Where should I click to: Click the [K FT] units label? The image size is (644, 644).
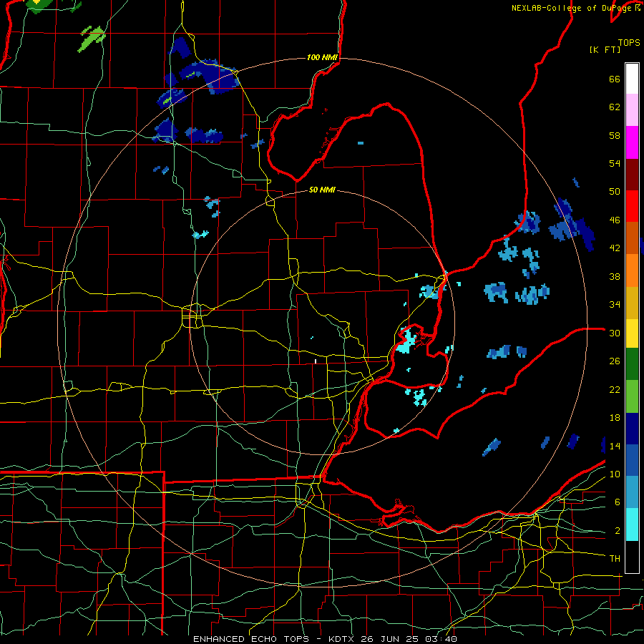605,49
